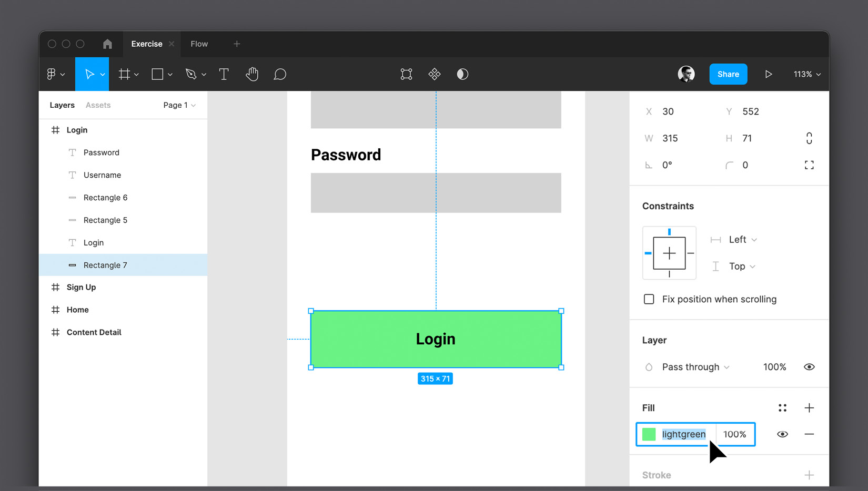Click the Share button
The image size is (868, 491).
pos(728,74)
